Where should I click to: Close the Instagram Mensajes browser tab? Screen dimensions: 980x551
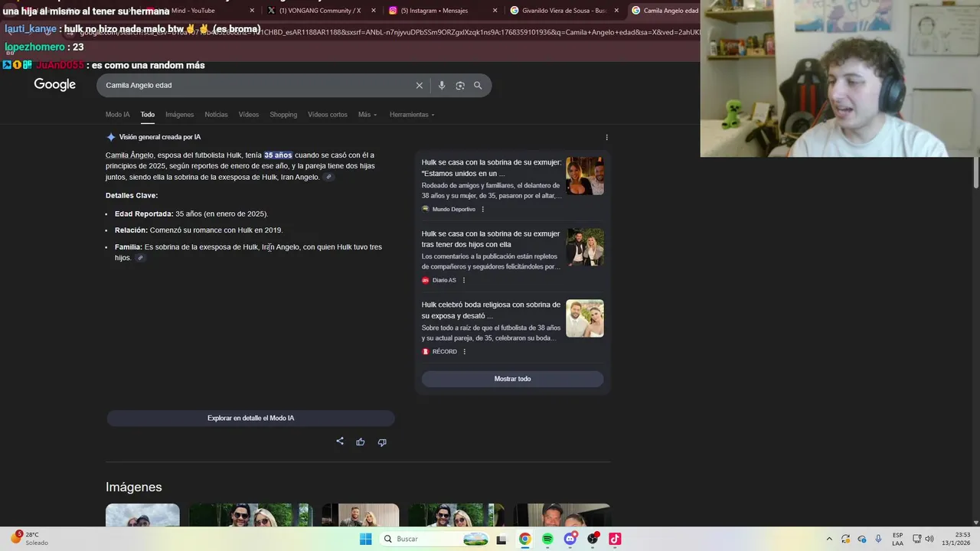[495, 11]
